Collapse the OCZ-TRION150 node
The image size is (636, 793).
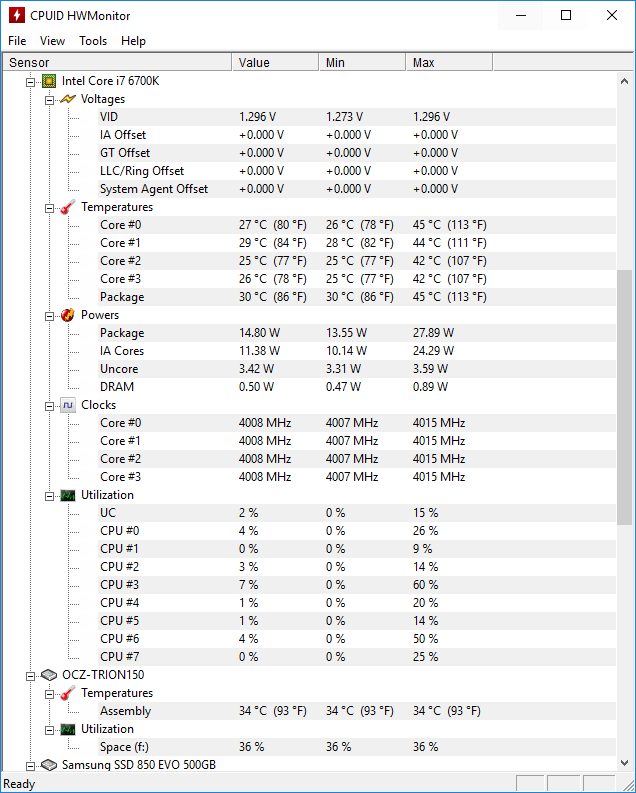pos(31,676)
